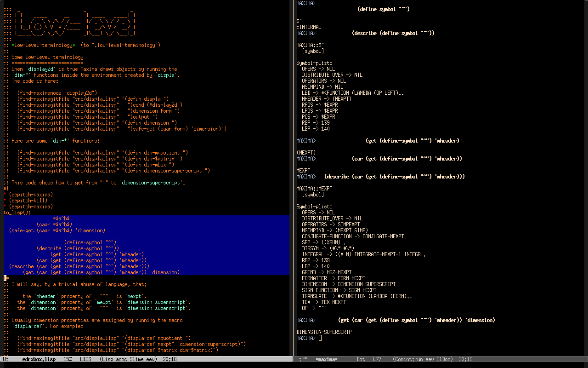
Task: Toggle the U:--- status flags in mode line
Action: pos(10,359)
